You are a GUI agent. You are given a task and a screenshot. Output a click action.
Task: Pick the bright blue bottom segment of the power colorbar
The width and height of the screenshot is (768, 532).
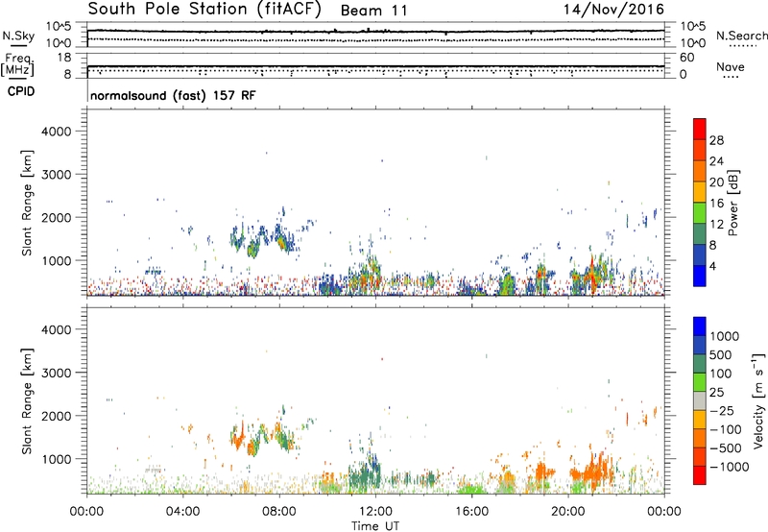pyautogui.click(x=700, y=276)
